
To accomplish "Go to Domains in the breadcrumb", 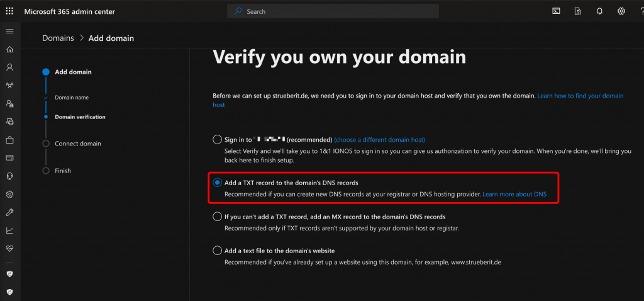I will point(58,38).
